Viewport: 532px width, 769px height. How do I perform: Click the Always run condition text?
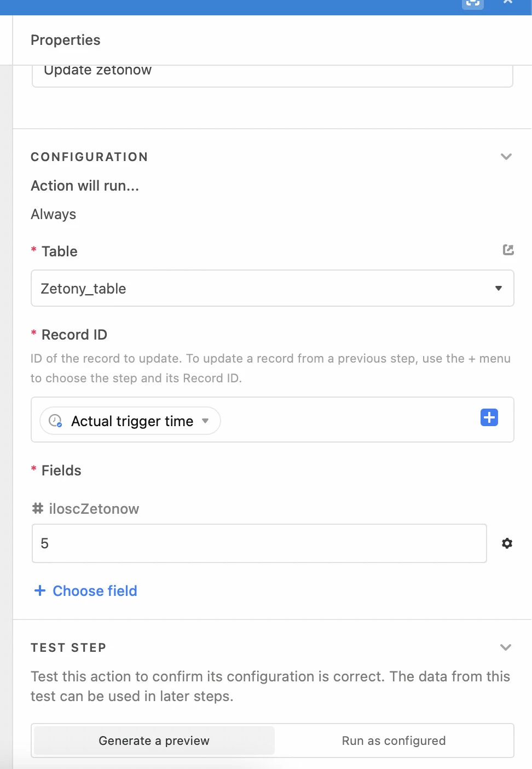pos(54,214)
